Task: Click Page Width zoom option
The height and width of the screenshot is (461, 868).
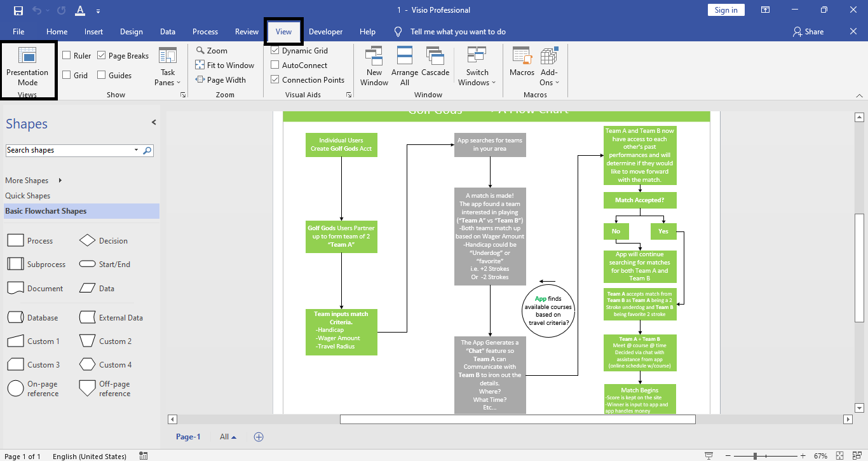Action: 220,79
